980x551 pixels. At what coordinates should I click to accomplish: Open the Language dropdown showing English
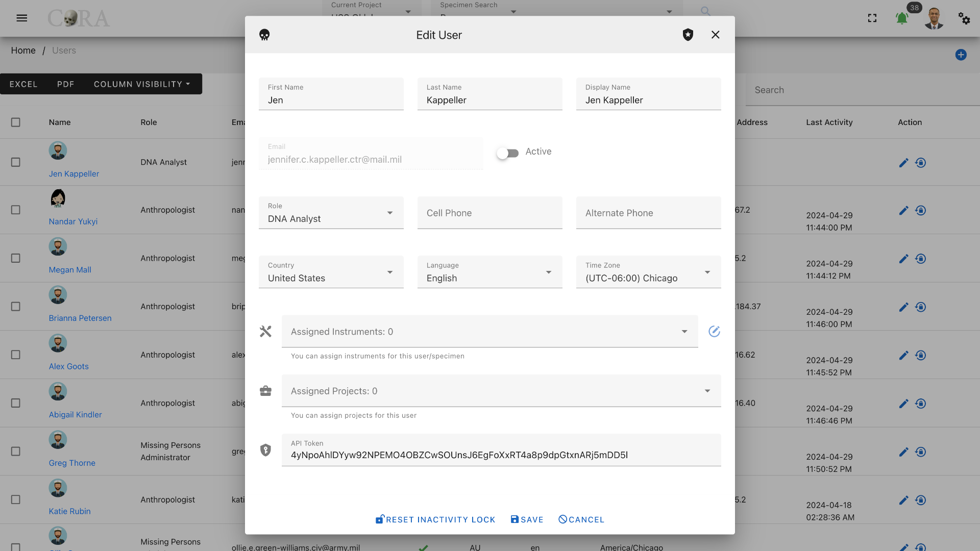tap(490, 272)
